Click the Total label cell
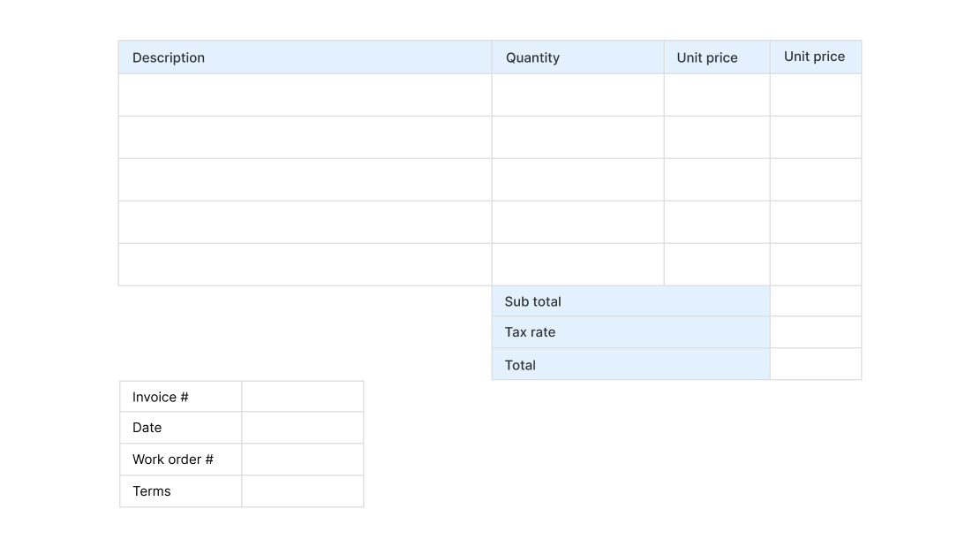This screenshot has height=547, width=980. [x=630, y=364]
